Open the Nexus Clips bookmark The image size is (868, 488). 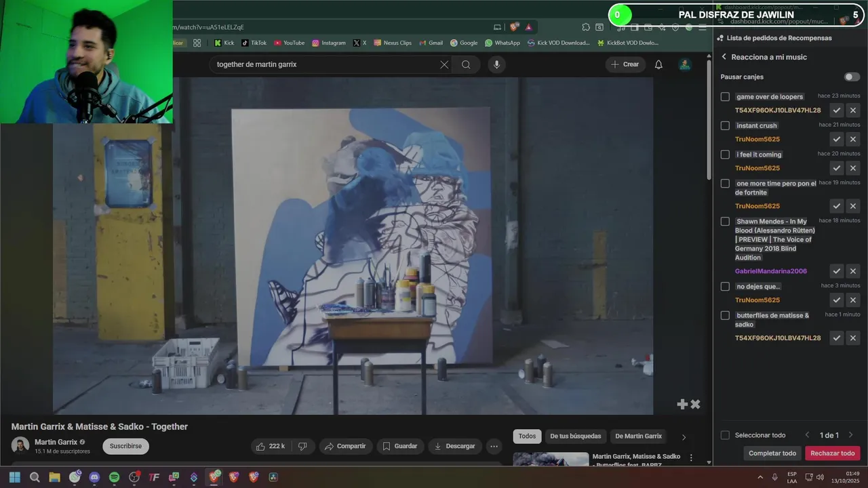coord(392,43)
